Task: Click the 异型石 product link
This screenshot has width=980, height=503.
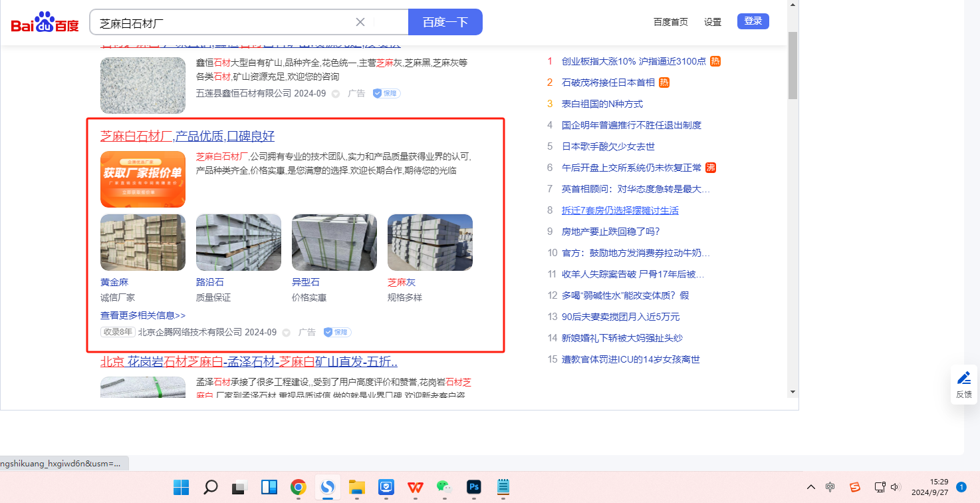Action: tap(306, 282)
